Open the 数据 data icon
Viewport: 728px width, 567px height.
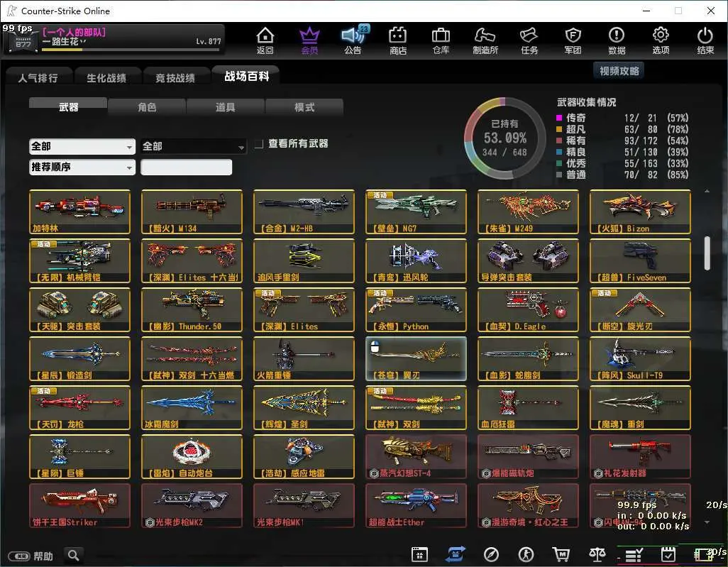tap(617, 40)
